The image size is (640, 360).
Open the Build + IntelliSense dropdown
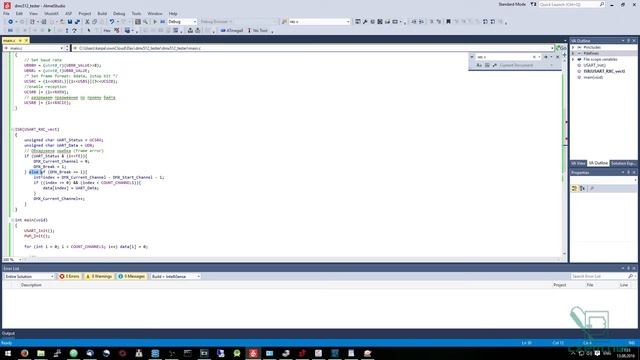click(x=176, y=276)
